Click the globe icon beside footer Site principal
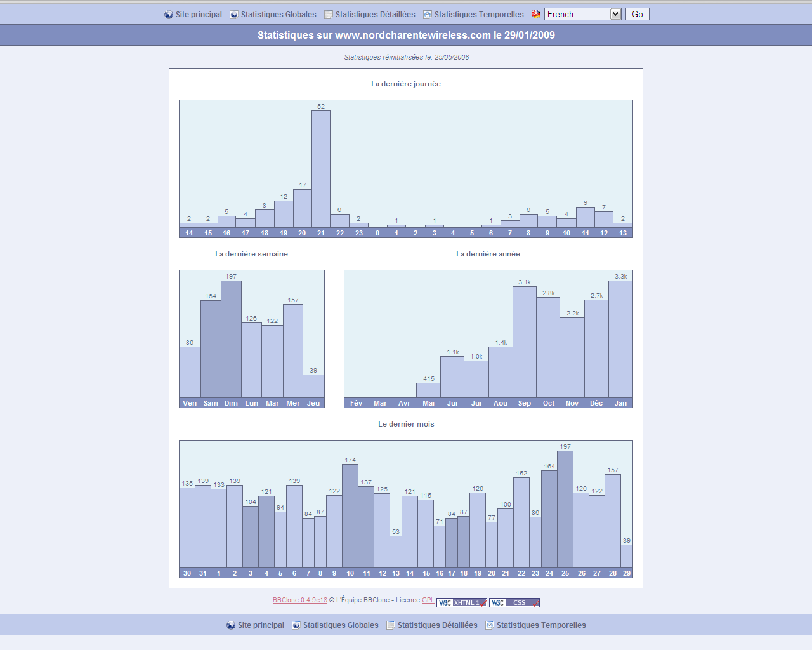The width and height of the screenshot is (812, 650). pyautogui.click(x=231, y=625)
